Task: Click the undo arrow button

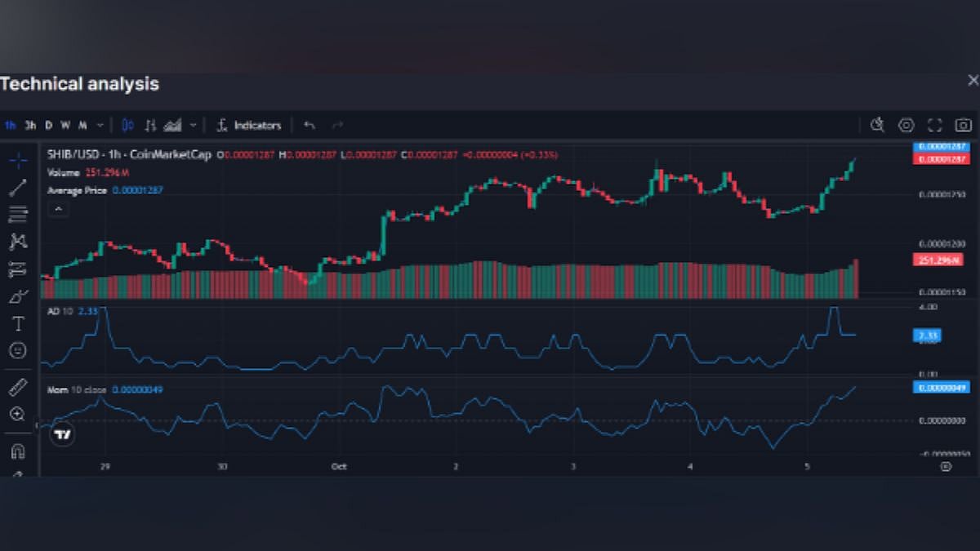Action: click(x=310, y=126)
